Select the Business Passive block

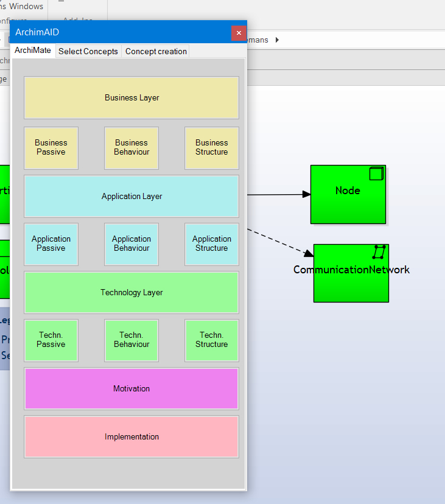click(51, 148)
